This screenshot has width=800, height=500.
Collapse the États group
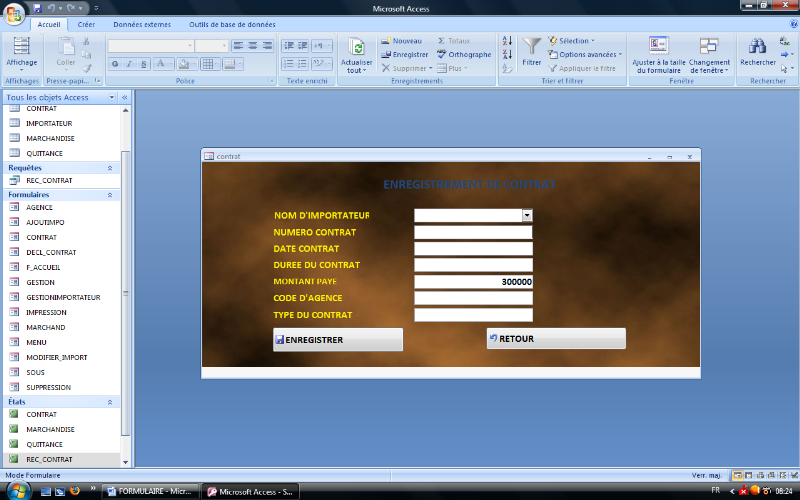click(110, 402)
